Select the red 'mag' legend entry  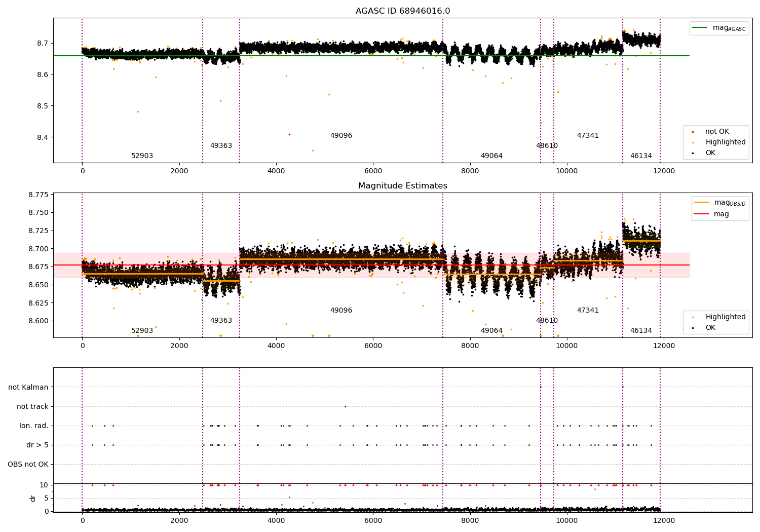[x=712, y=214]
